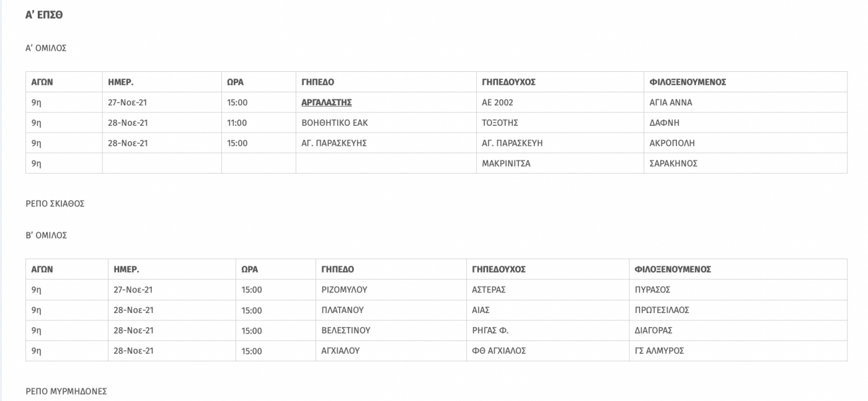The width and height of the screenshot is (868, 401).
Task: Click the Β' ΟΜΙΛΟΣ group label
Action: click(x=46, y=236)
